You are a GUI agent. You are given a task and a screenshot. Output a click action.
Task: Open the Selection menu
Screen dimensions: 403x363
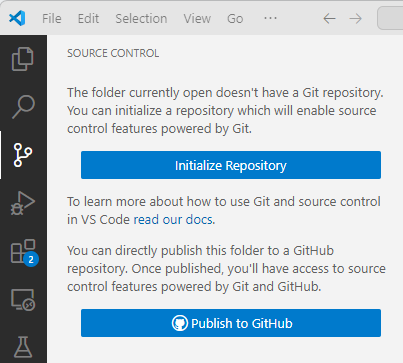point(141,19)
